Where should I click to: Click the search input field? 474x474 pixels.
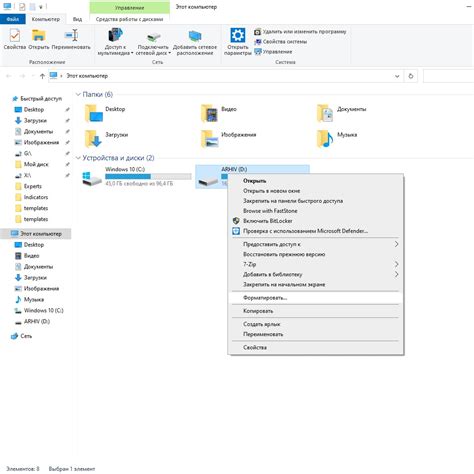tap(448, 76)
